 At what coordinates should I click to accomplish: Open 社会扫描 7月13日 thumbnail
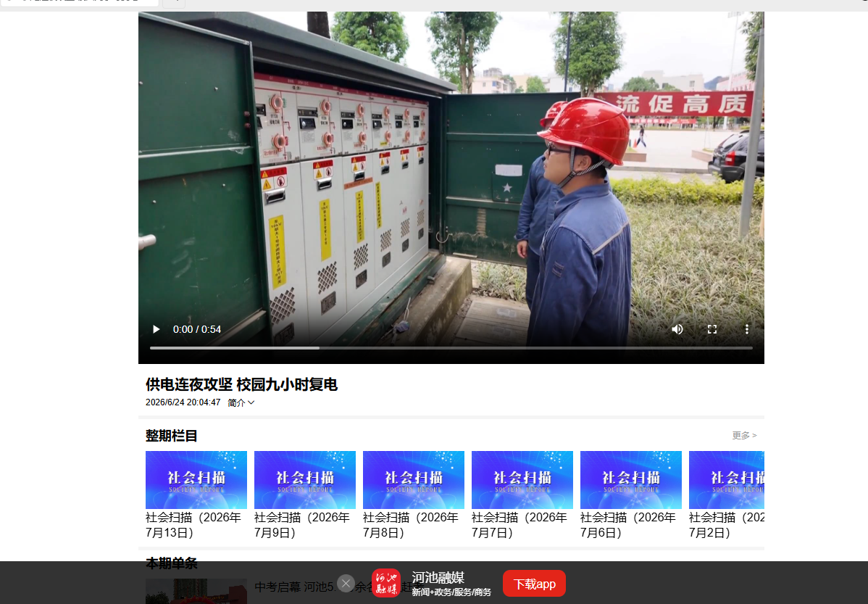196,480
